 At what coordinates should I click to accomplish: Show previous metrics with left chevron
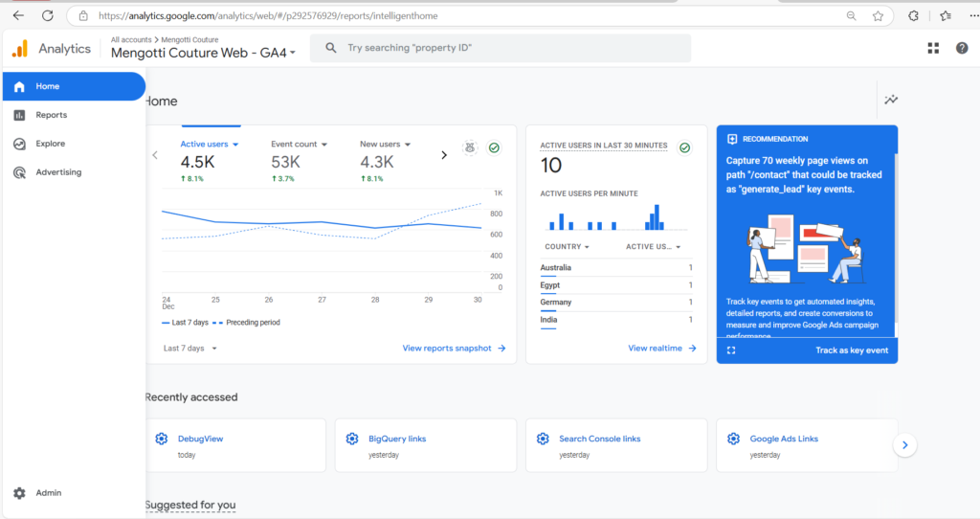coord(155,155)
